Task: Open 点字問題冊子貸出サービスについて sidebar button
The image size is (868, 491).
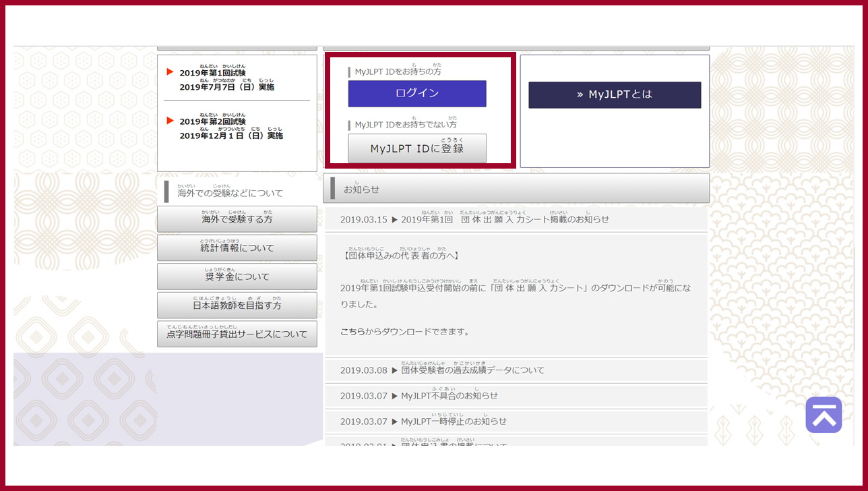Action: click(237, 334)
